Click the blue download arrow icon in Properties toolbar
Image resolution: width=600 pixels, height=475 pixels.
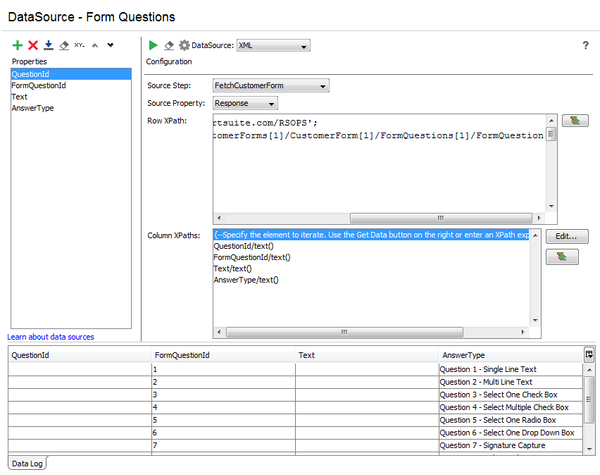click(48, 46)
